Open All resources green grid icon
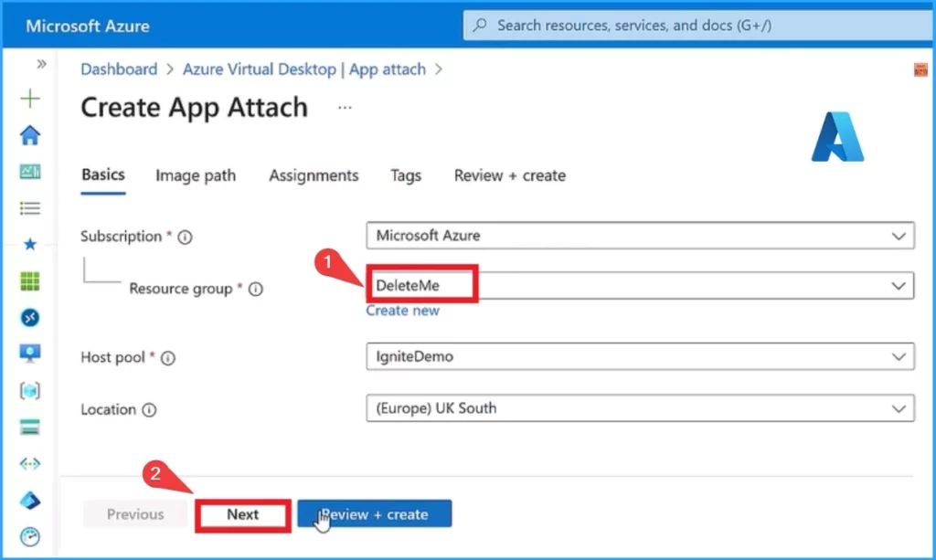 point(30,280)
